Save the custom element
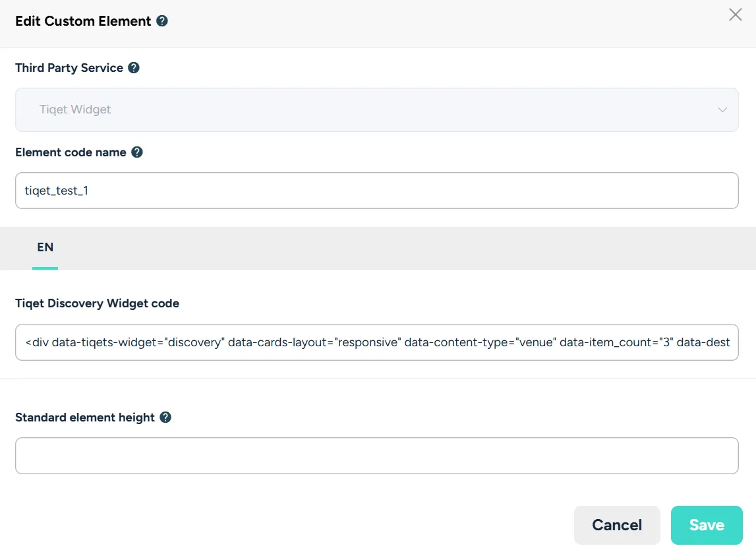The image size is (756, 554). click(707, 525)
